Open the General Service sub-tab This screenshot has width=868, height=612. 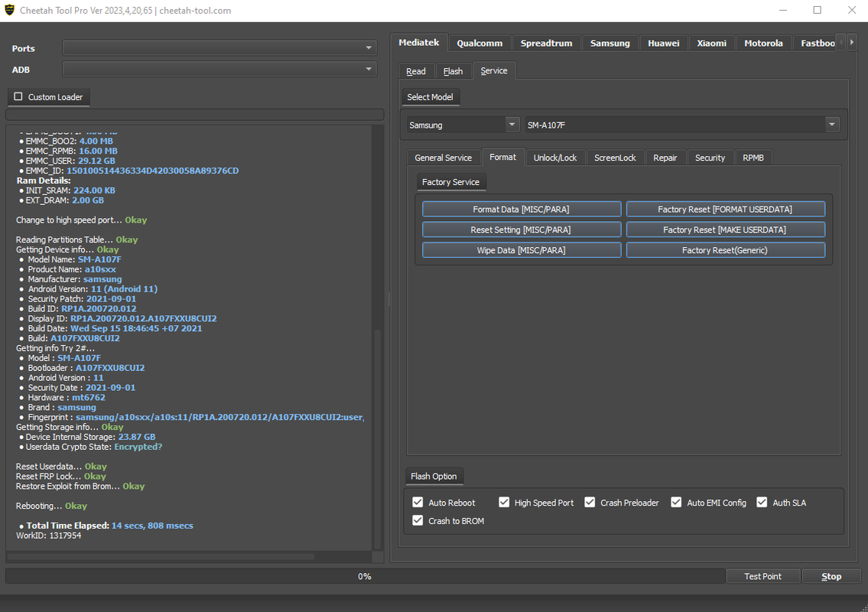click(444, 158)
